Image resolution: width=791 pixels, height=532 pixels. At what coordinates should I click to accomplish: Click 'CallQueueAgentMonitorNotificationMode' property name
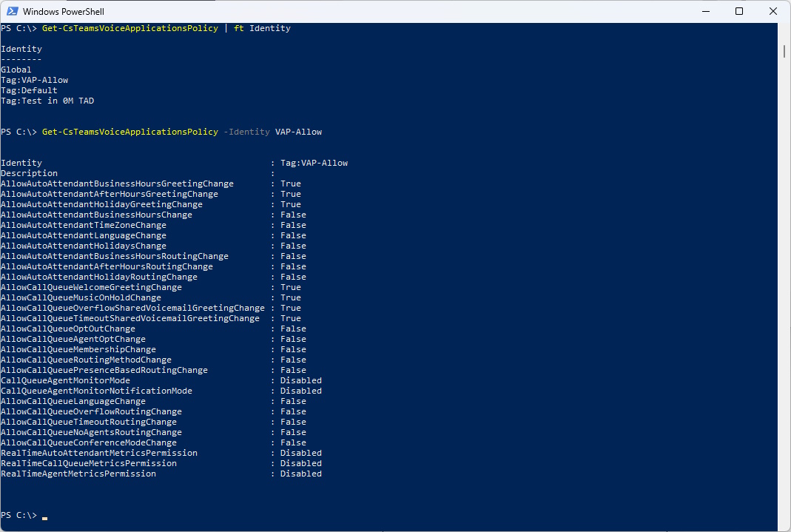[96, 390]
